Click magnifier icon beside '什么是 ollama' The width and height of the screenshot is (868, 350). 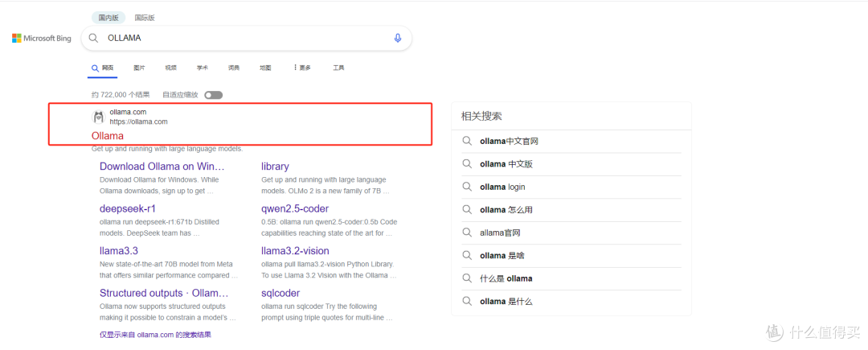(x=467, y=278)
